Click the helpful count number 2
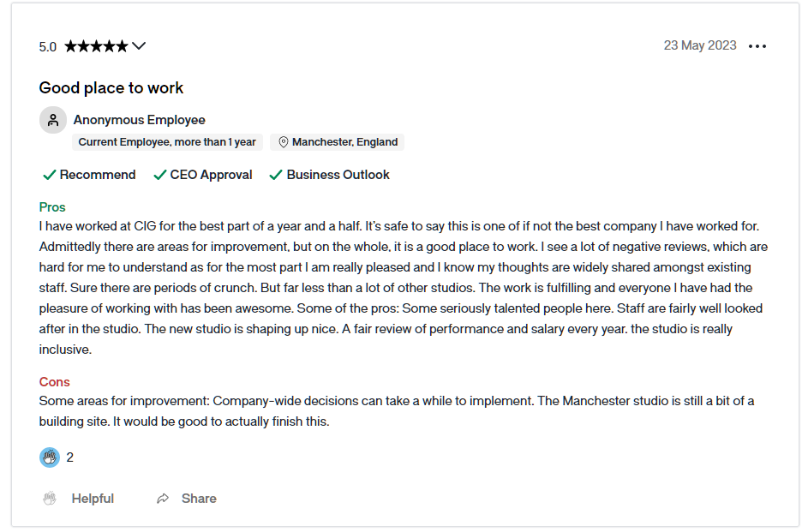The image size is (808, 532). (x=70, y=457)
